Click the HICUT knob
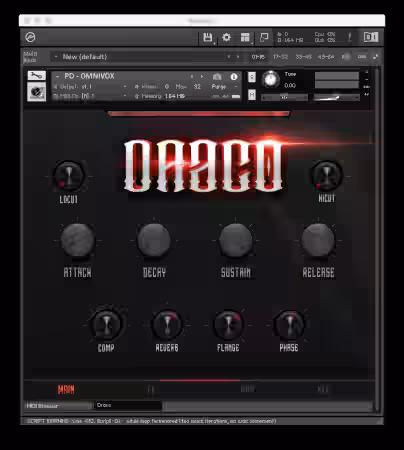 pos(327,175)
